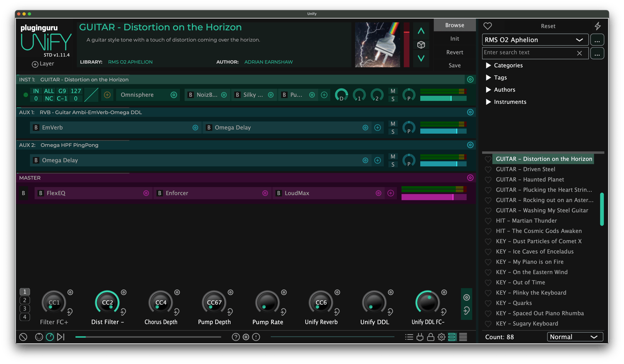Select macro page 4
This screenshot has width=624, height=364.
click(25, 317)
